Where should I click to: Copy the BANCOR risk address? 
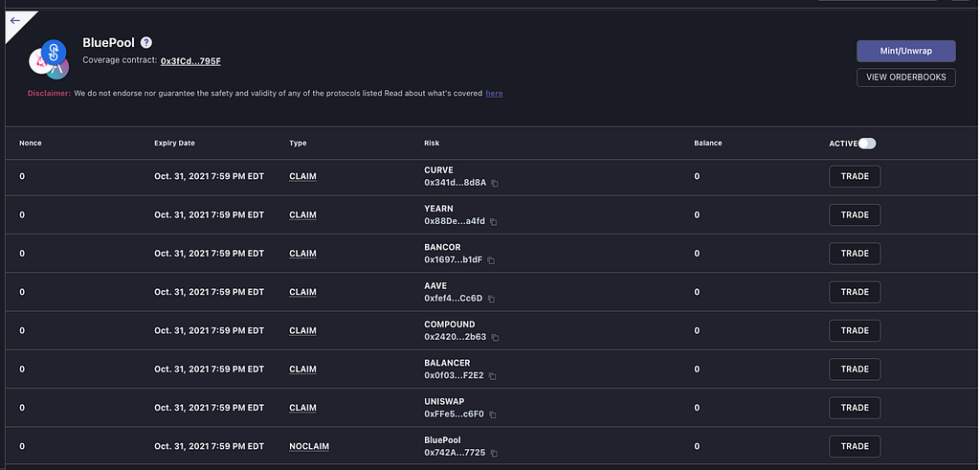pos(492,259)
